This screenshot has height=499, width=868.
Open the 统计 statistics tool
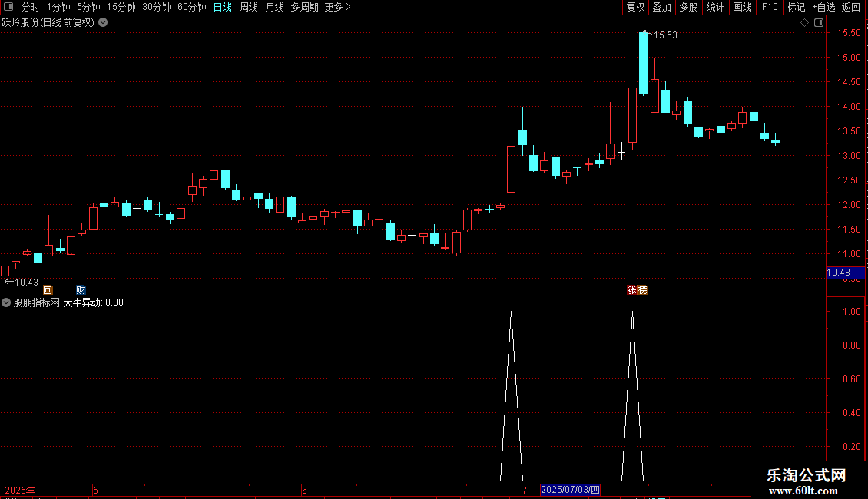click(x=715, y=7)
